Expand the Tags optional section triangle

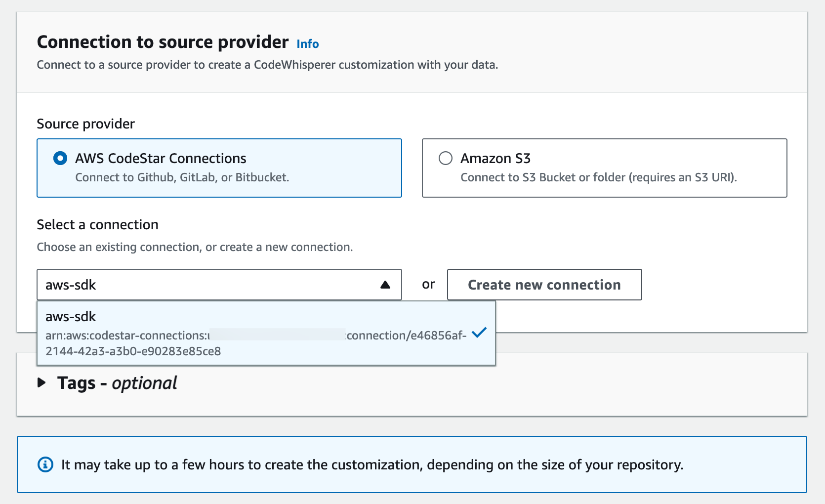pyautogui.click(x=42, y=383)
